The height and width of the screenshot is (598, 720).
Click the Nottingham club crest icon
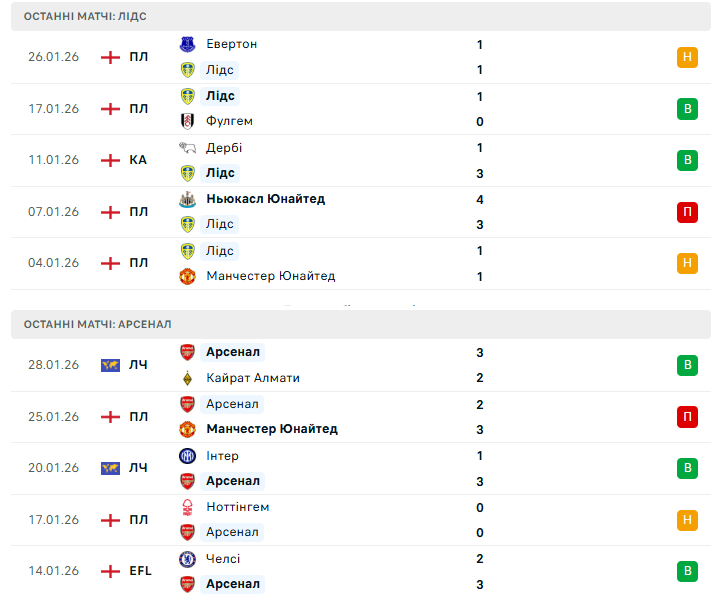(x=187, y=507)
